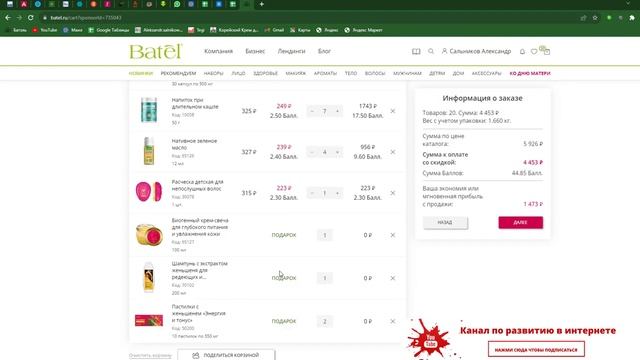Decrease quantity of Напиток при длительном кашле
The image size is (640, 360).
pos(312,111)
